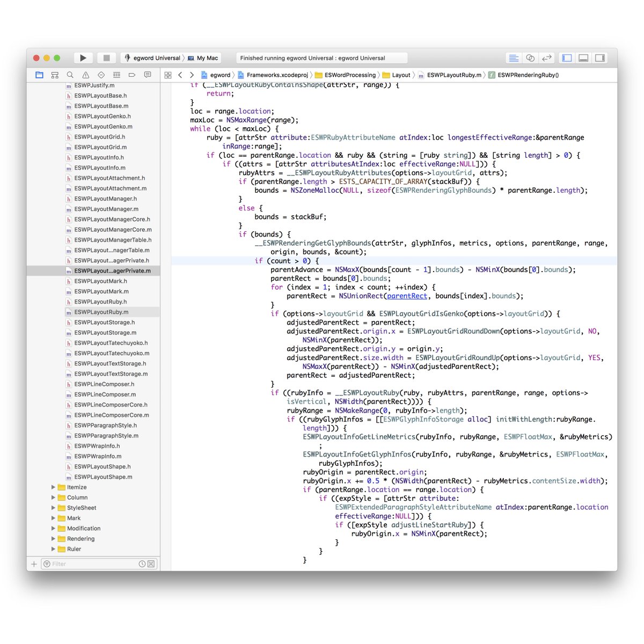Expand the Mark group

click(x=54, y=518)
